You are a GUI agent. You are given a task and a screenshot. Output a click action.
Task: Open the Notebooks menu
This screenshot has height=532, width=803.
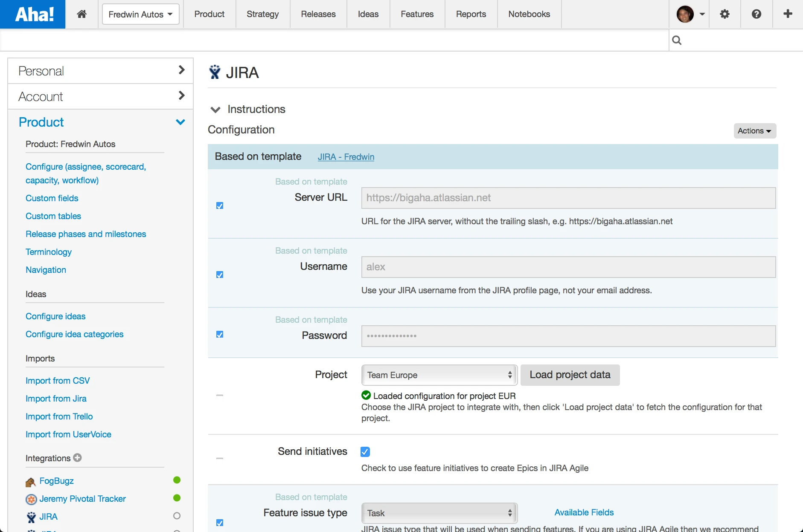pyautogui.click(x=529, y=14)
